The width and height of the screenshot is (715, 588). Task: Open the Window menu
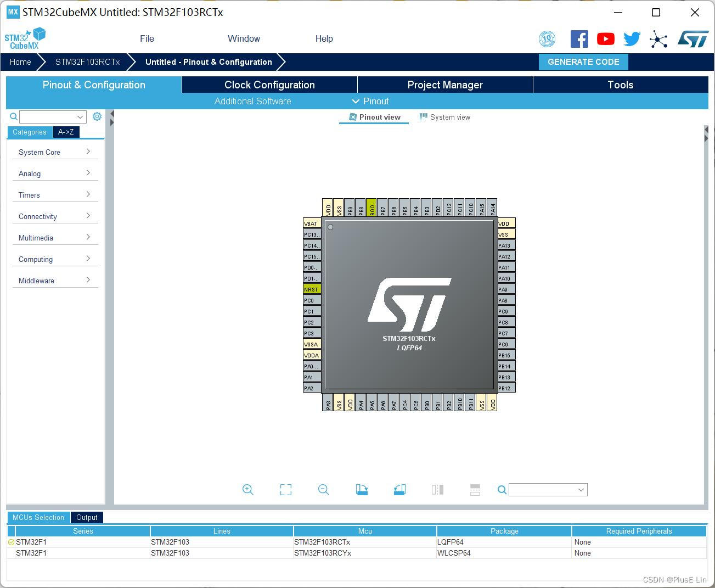point(244,38)
